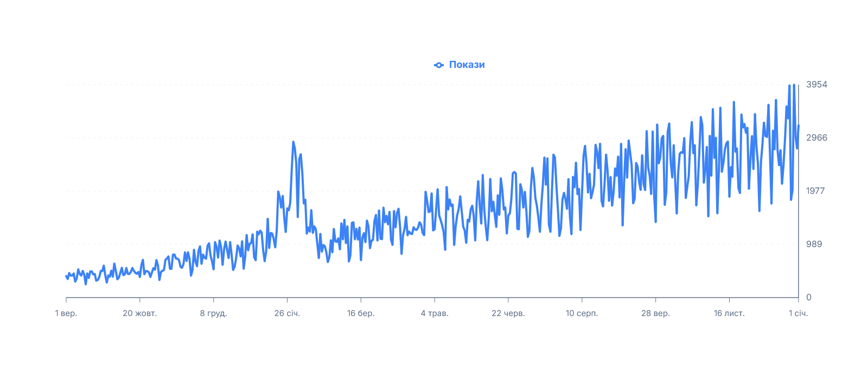Select the 16 бер. axis date label
Viewport: 868px width, 391px height.
(361, 313)
